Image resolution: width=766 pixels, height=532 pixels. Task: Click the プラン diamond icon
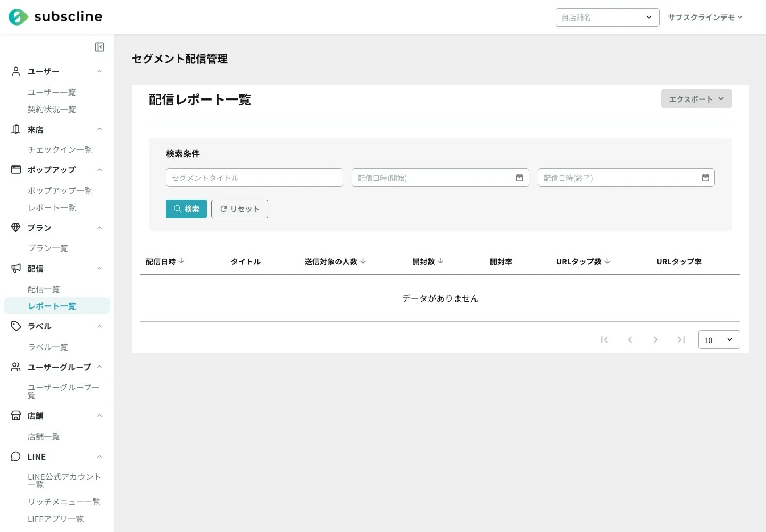(16, 228)
